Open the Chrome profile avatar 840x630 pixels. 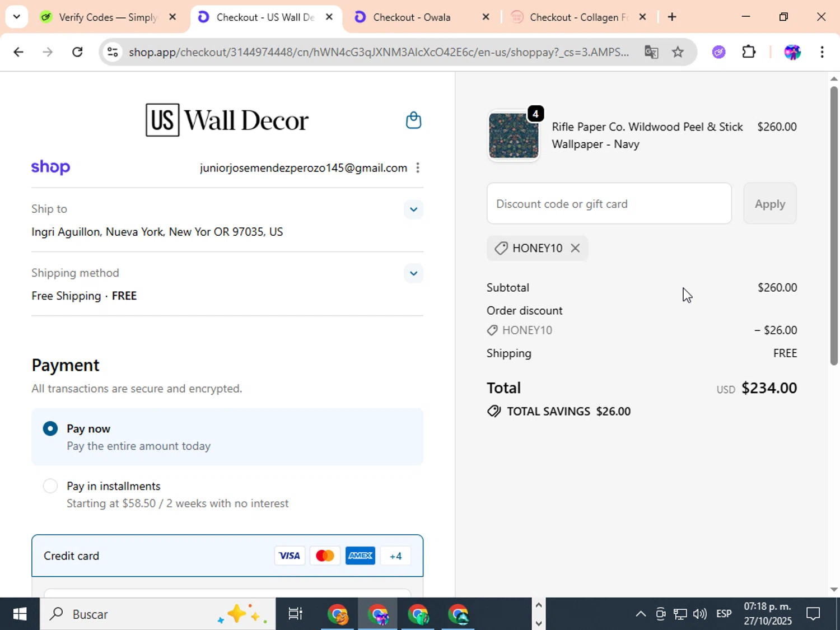click(x=792, y=52)
